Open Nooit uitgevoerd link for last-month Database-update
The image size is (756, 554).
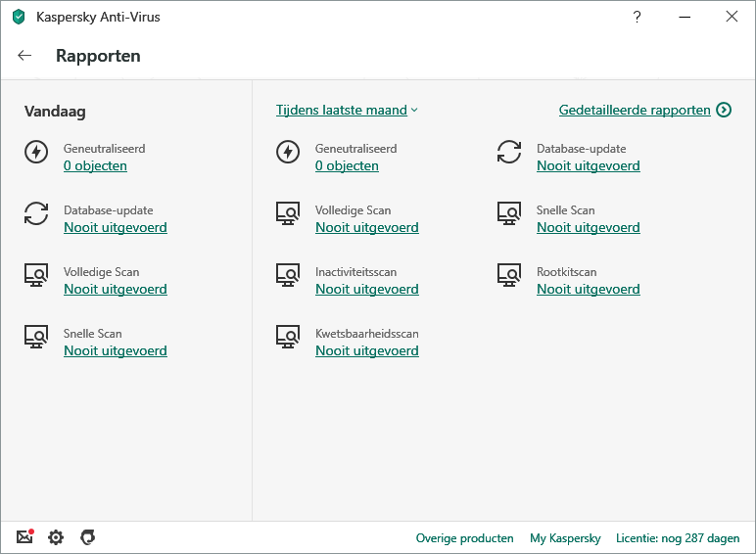click(589, 165)
